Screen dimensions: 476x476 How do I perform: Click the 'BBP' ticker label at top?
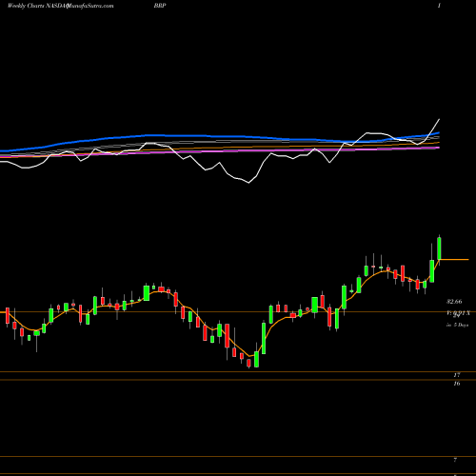pyautogui.click(x=160, y=6)
